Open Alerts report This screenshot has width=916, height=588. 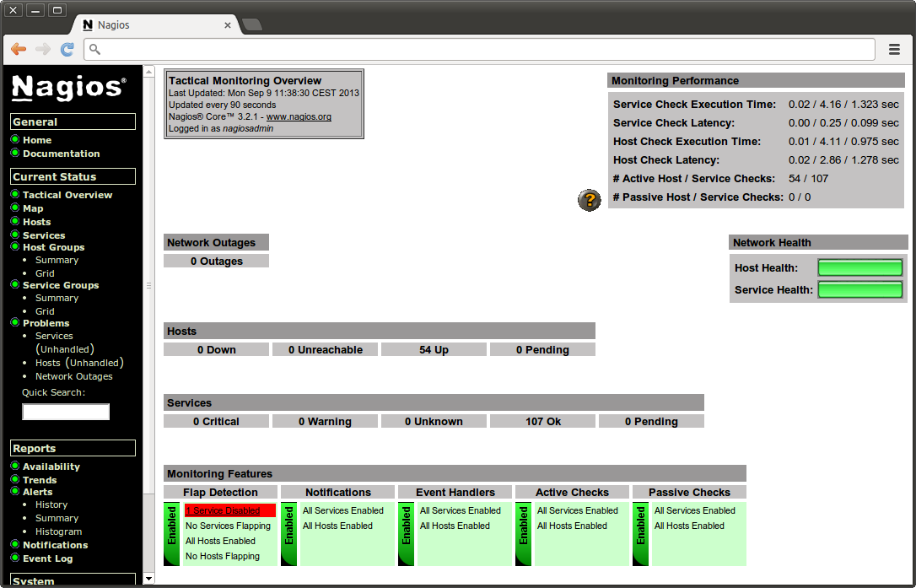click(x=38, y=492)
